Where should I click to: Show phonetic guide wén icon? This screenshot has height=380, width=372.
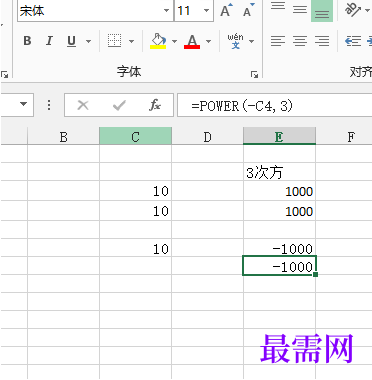coord(236,41)
